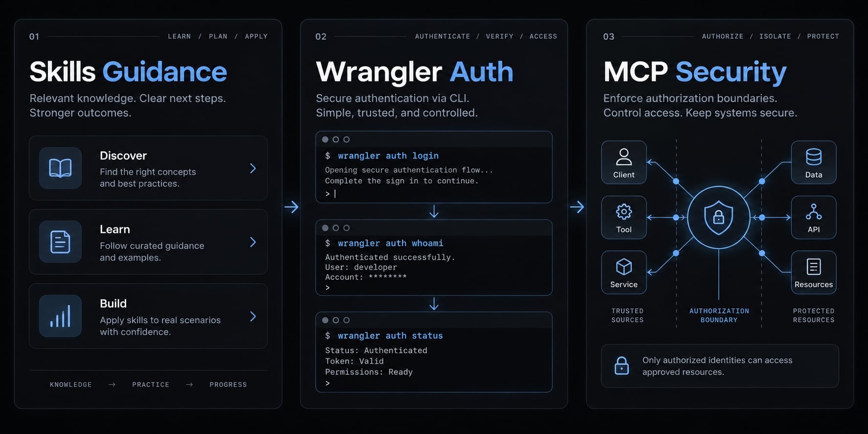Viewport: 868px width, 434px height.
Task: Click the padlock icon beside 'Only authorized identities'
Action: click(x=621, y=365)
